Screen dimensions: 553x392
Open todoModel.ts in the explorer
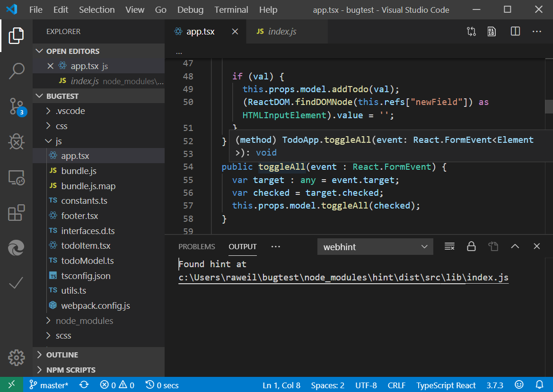point(99,261)
